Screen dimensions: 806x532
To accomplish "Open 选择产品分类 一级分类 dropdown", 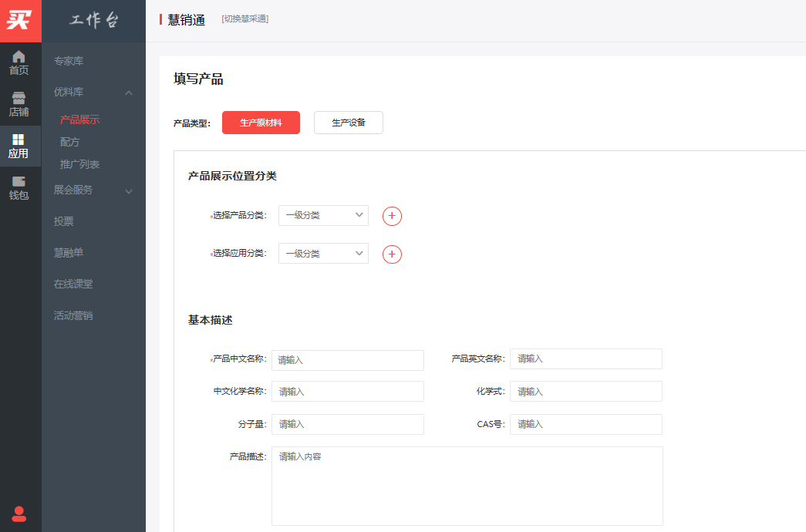I will pyautogui.click(x=323, y=216).
